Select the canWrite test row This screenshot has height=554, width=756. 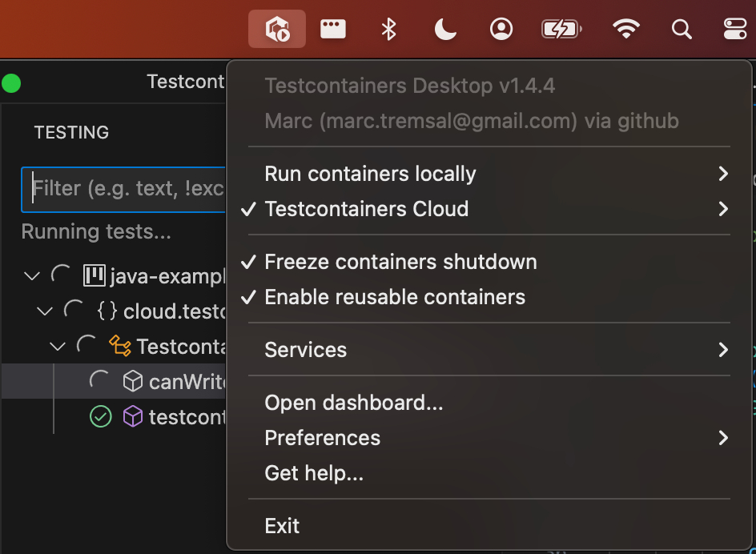tap(115, 381)
